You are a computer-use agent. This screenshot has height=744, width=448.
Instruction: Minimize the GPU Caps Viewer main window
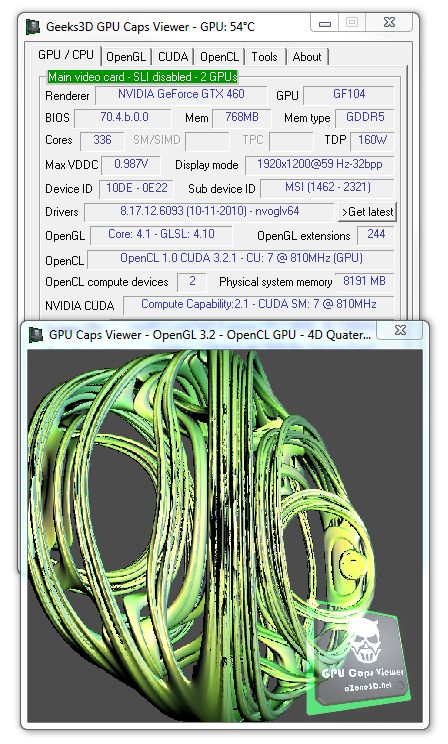325,23
